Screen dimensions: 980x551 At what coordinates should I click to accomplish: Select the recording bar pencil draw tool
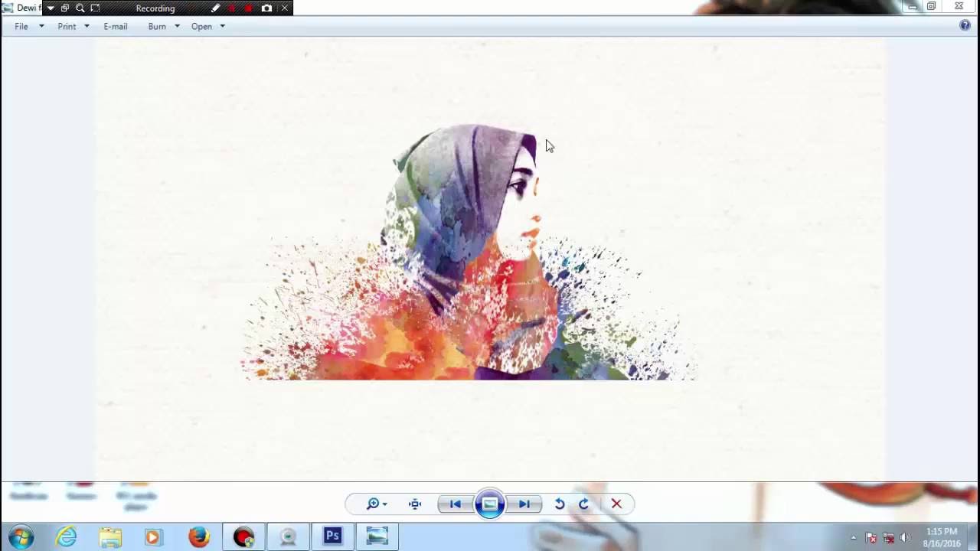pyautogui.click(x=215, y=8)
